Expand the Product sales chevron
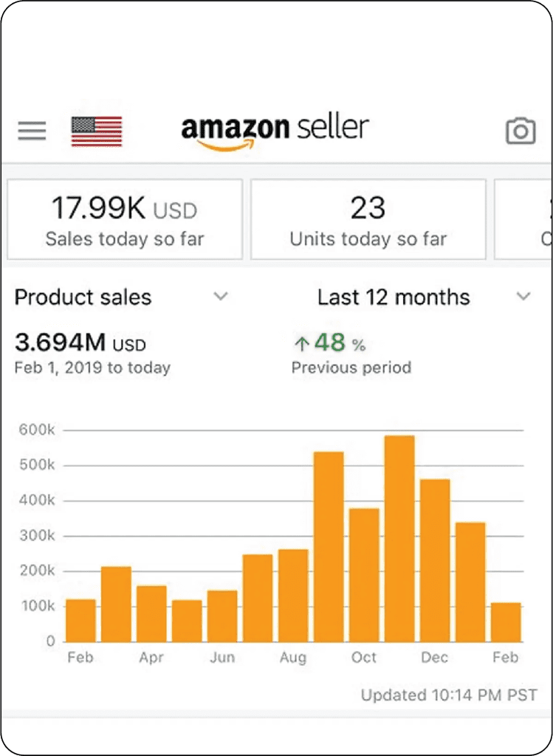 coord(221,296)
